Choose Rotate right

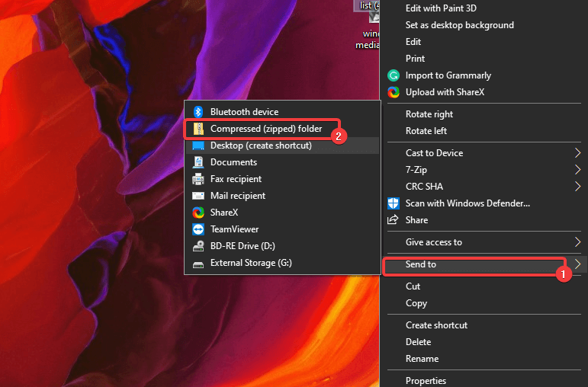[x=484, y=114]
